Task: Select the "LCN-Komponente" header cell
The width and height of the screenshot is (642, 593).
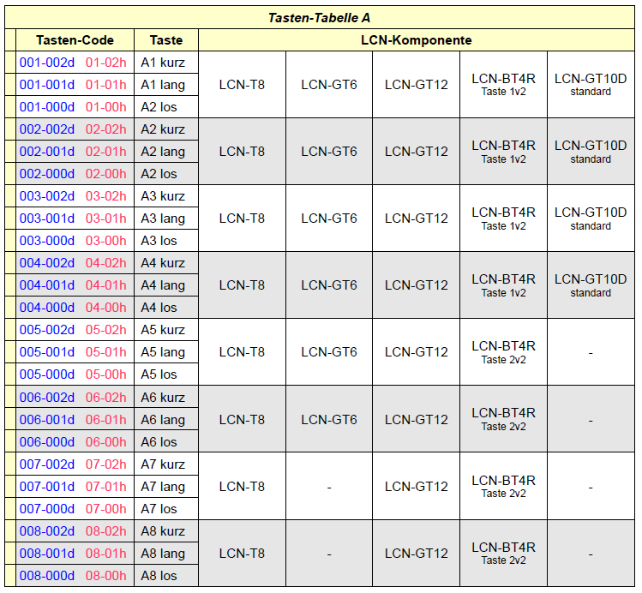Action: pyautogui.click(x=416, y=40)
